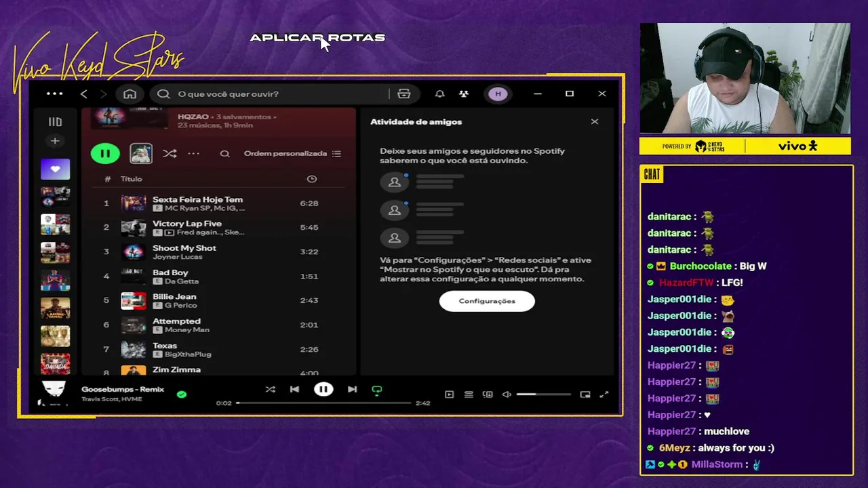Screen dimensions: 868x488
Task: Sort by the Título column header
Action: point(131,179)
